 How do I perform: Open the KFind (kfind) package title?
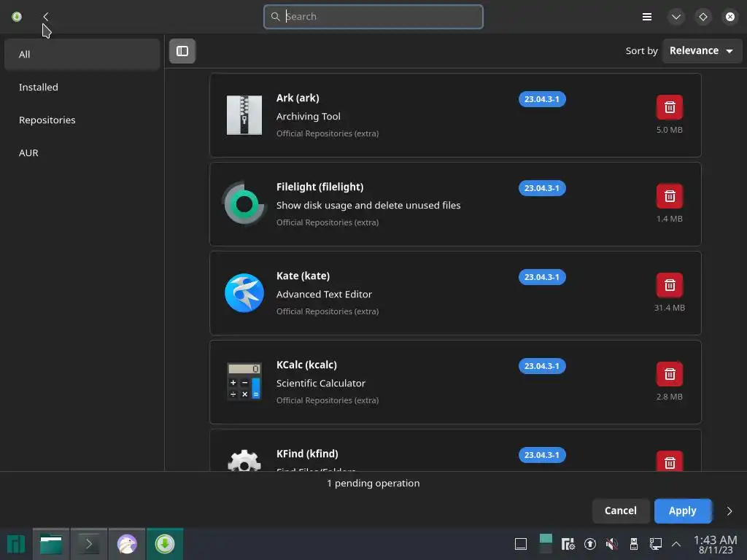pyautogui.click(x=307, y=454)
